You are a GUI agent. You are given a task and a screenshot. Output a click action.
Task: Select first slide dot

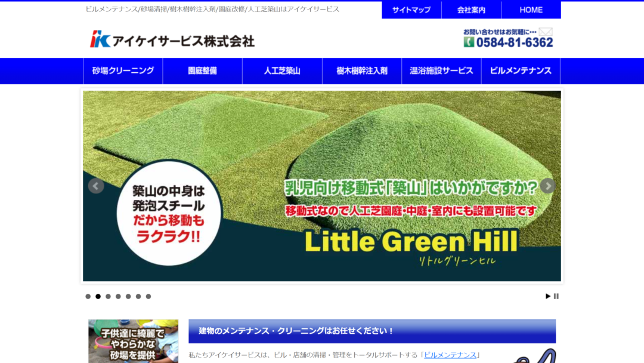pos(88,296)
